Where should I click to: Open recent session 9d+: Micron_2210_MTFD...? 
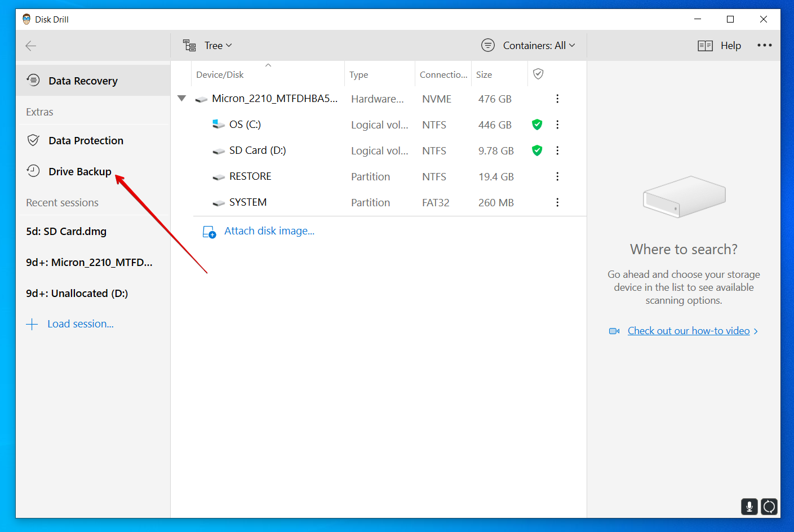[89, 263]
